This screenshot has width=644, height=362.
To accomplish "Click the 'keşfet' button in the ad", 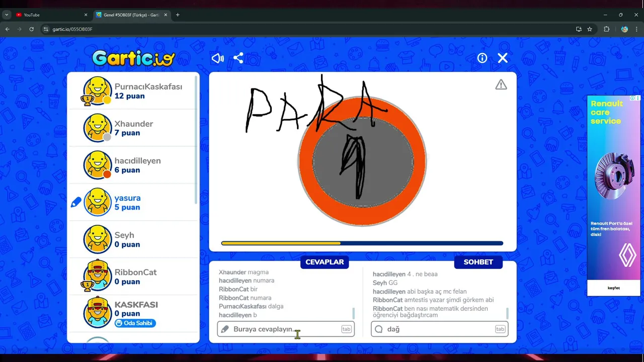I will tap(614, 288).
